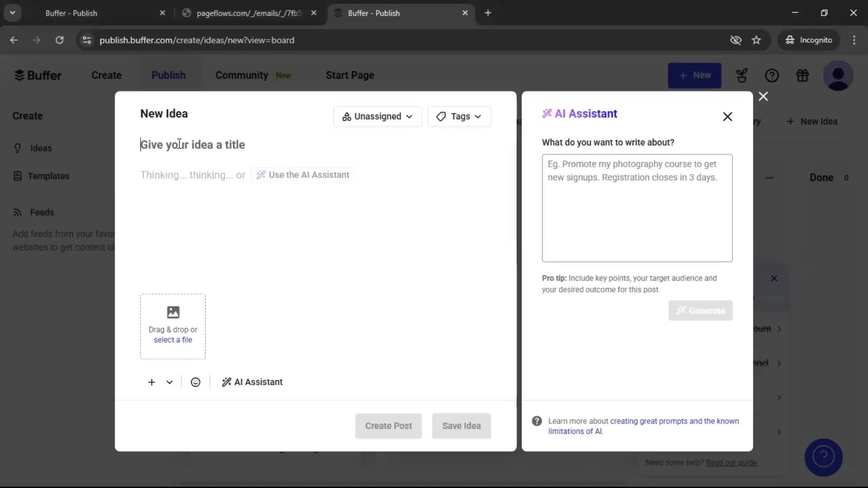The height and width of the screenshot is (488, 868).
Task: Click the gift icon in the top bar
Action: [x=803, y=75]
